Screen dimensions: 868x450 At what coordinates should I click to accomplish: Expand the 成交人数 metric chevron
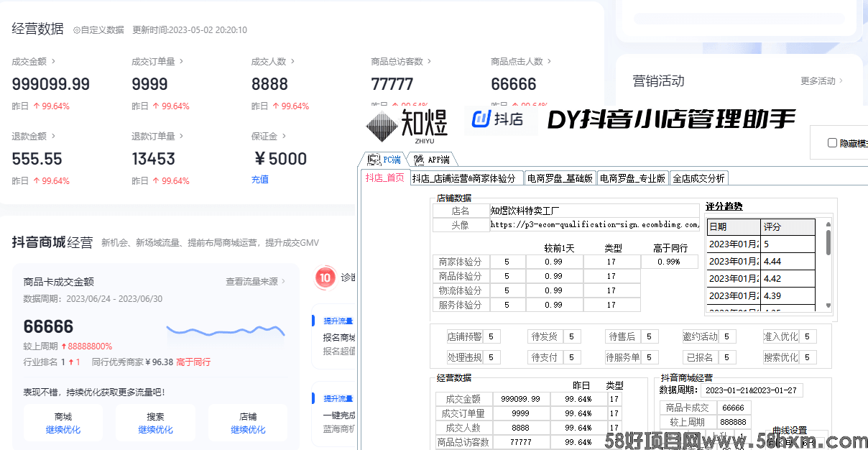coord(293,62)
